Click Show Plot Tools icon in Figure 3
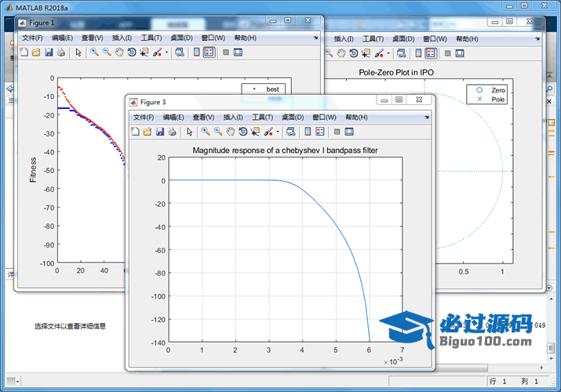Viewport: 561px width, 392px height. 349,132
